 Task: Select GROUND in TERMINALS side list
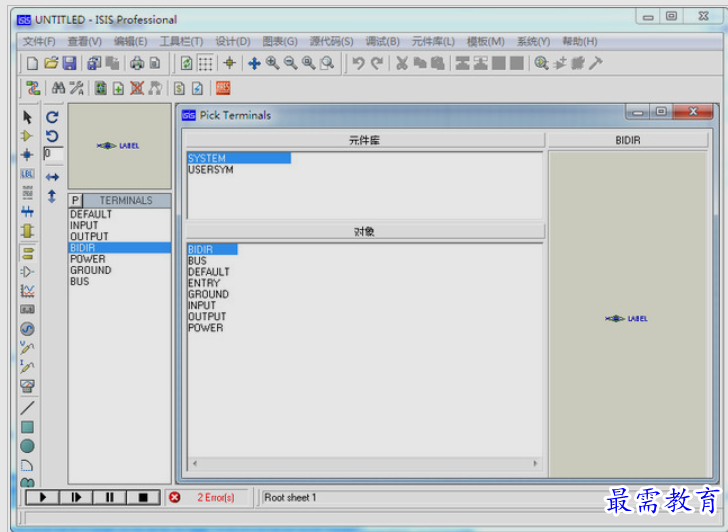[120, 270]
